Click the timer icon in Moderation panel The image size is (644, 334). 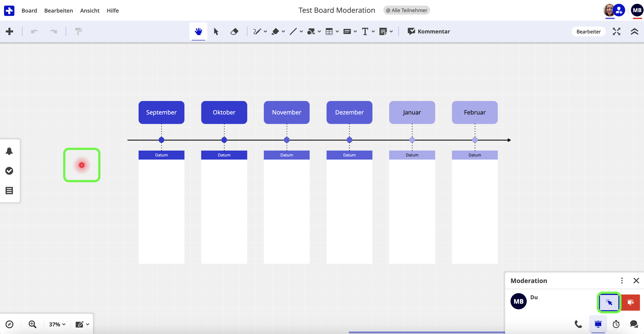pos(616,324)
